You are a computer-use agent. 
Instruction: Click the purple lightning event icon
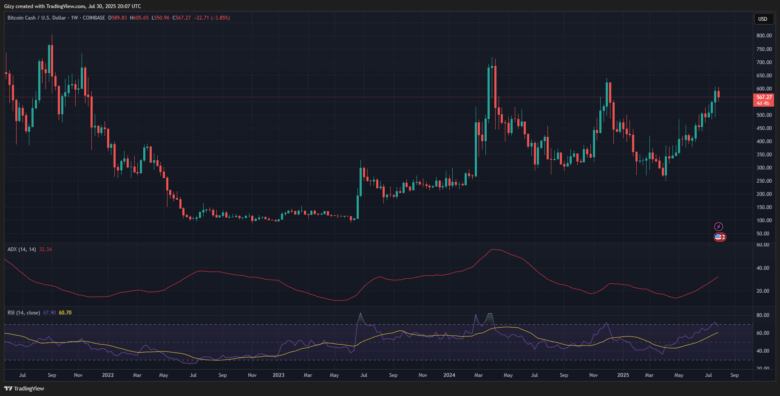point(718,226)
